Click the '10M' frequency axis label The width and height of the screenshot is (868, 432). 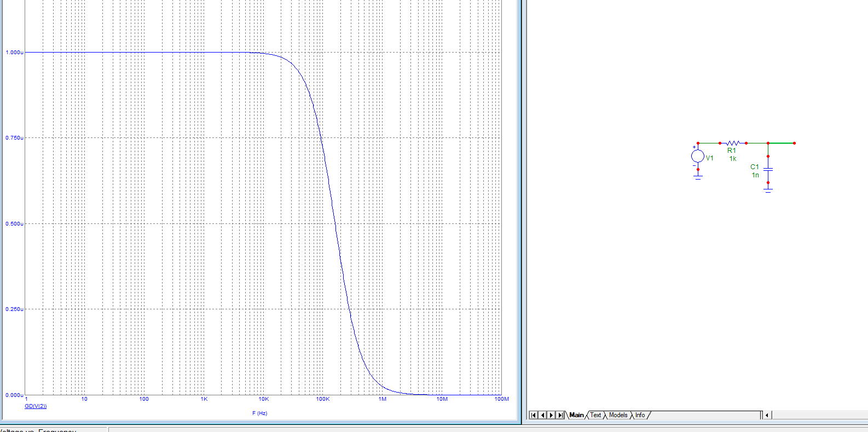[442, 399]
